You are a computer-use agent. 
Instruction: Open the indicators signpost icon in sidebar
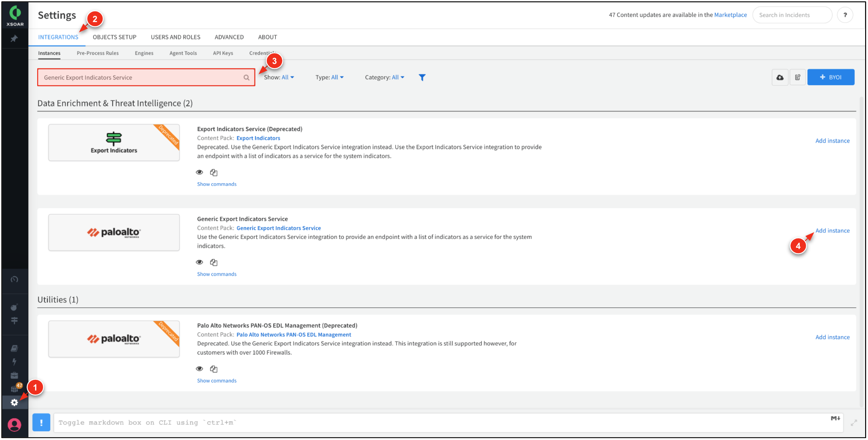(x=14, y=321)
